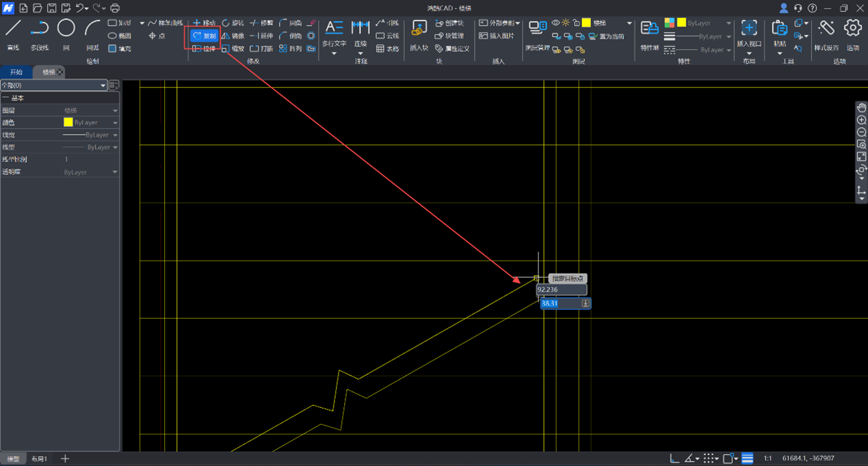Click the 复制 (Copy) modify tool
The height and width of the screenshot is (466, 868).
[204, 36]
